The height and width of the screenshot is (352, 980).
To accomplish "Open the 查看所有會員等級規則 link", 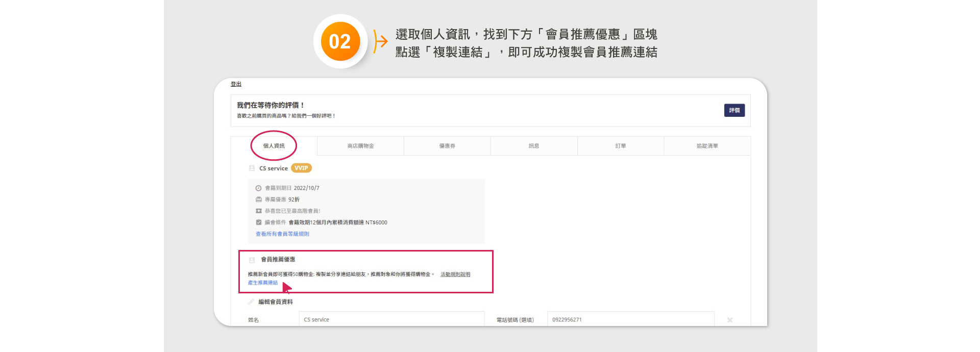I will click(x=282, y=234).
